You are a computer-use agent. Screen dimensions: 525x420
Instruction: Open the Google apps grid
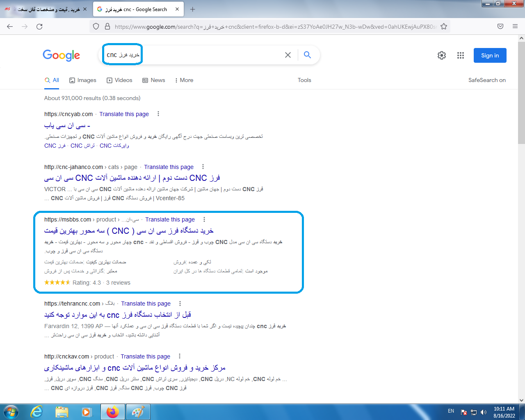pyautogui.click(x=461, y=55)
